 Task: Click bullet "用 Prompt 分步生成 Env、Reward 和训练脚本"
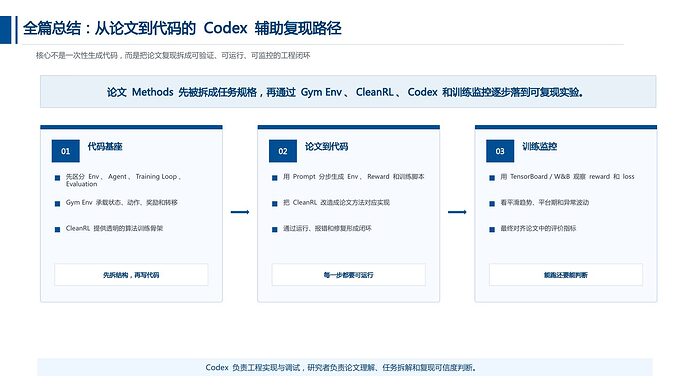tap(353, 176)
